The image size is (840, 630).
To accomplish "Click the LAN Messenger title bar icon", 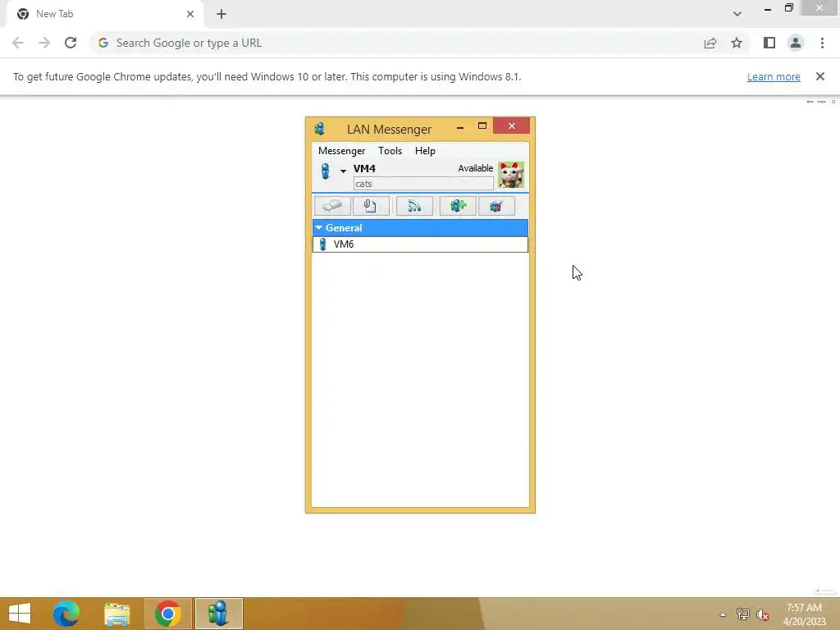I will 320,129.
